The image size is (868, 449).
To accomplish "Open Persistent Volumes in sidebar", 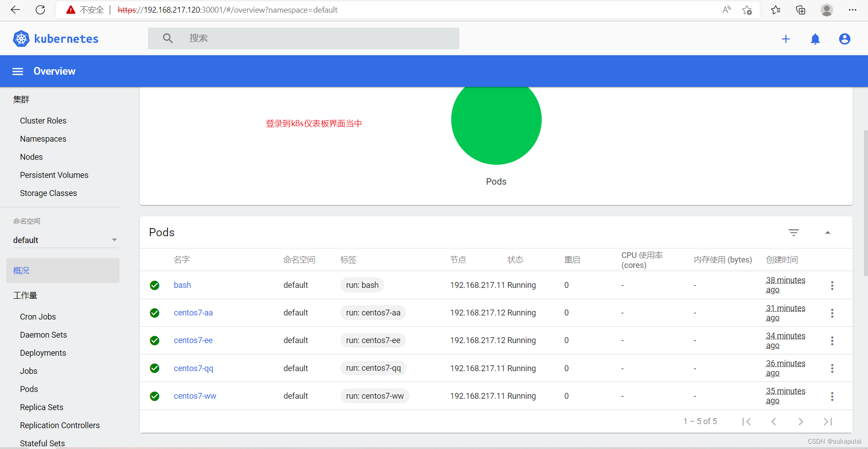I will click(x=54, y=175).
